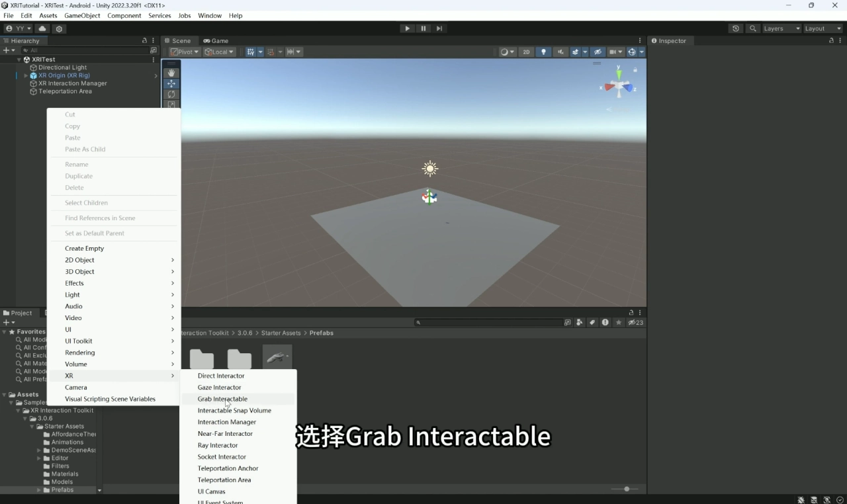Image resolution: width=847 pixels, height=504 pixels.
Task: Open the Undo History button
Action: [736, 28]
